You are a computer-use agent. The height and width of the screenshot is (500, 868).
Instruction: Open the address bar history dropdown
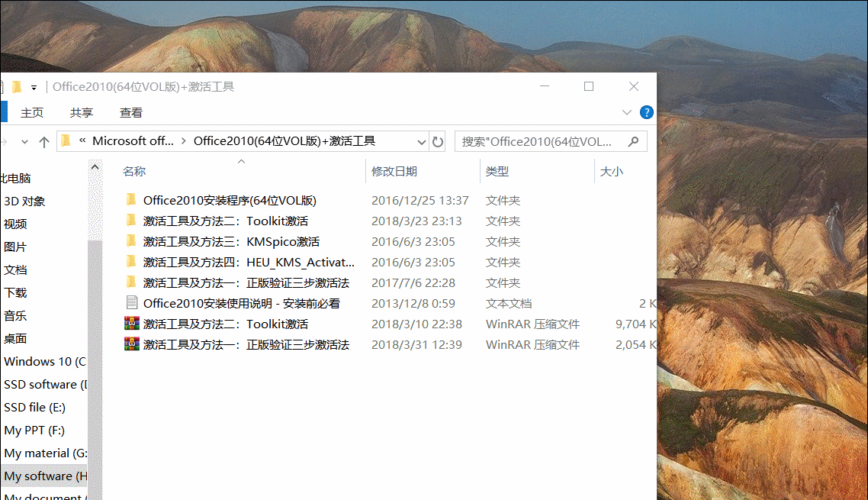pos(421,143)
